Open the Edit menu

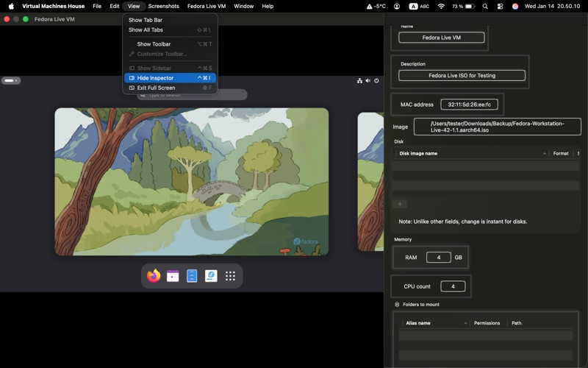pyautogui.click(x=115, y=6)
